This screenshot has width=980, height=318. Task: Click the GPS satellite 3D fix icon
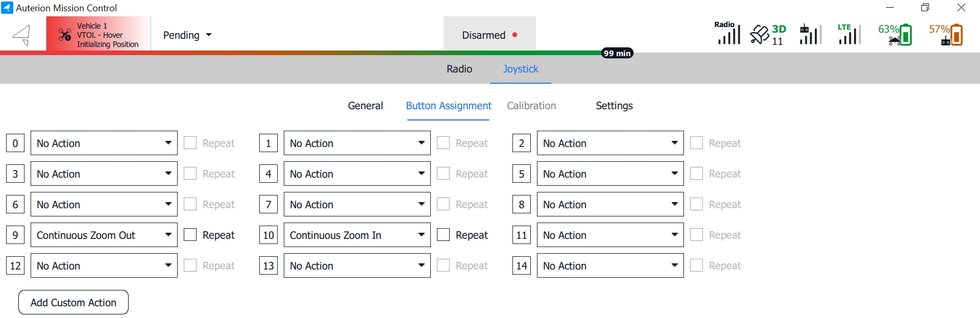(x=768, y=35)
